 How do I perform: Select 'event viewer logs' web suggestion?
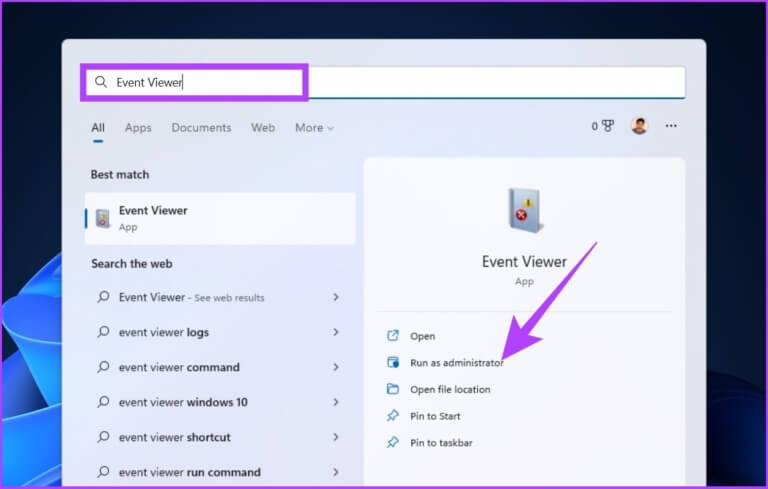click(x=220, y=332)
